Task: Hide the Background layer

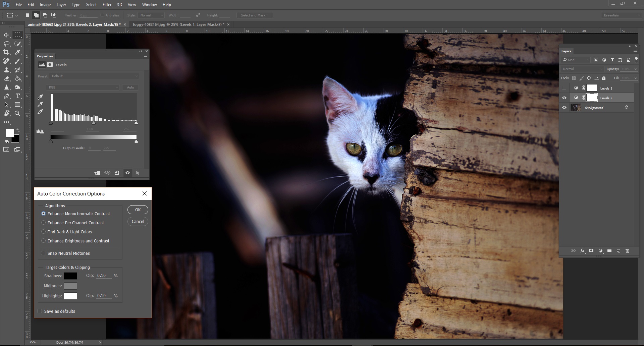Action: pyautogui.click(x=565, y=107)
